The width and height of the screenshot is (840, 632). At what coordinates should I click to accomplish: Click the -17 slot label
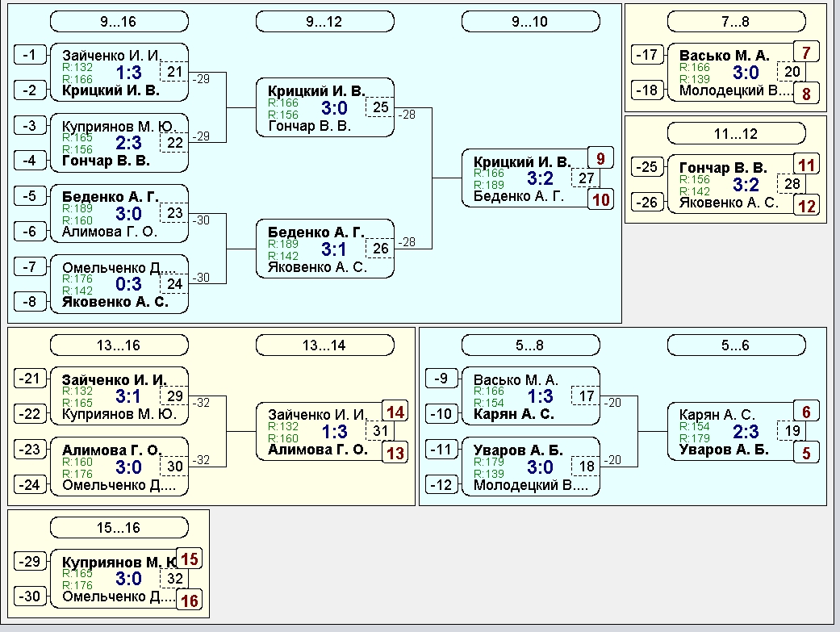(647, 55)
